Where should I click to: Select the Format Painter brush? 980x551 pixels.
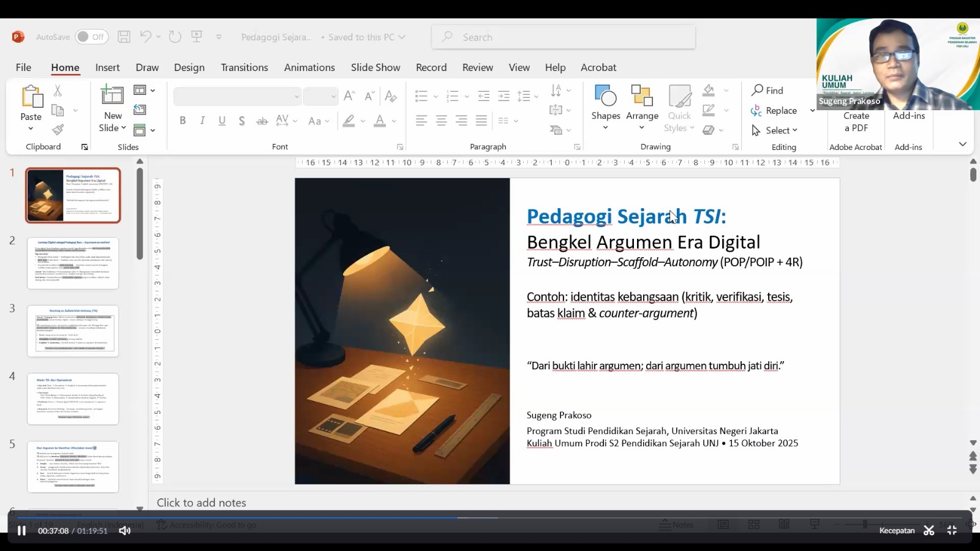(58, 130)
